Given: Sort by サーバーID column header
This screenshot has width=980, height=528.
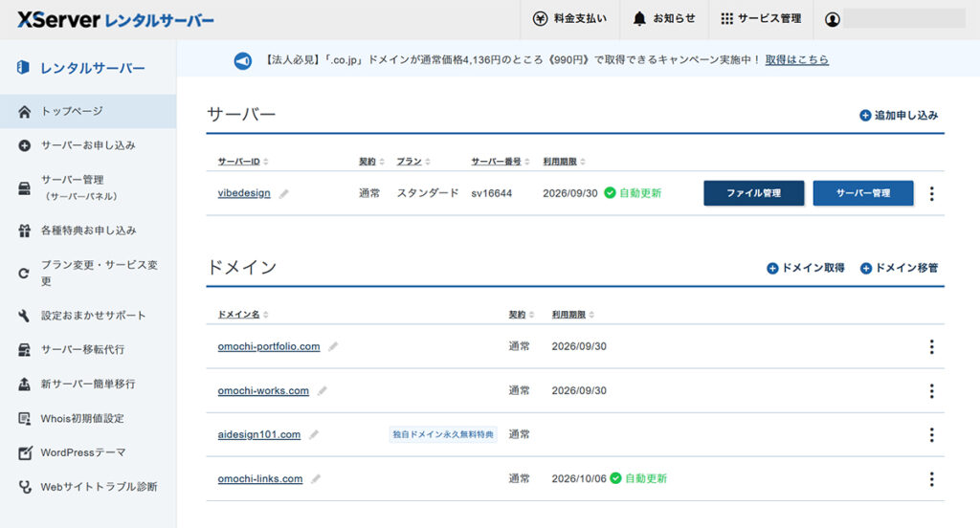Looking at the screenshot, I should [243, 162].
